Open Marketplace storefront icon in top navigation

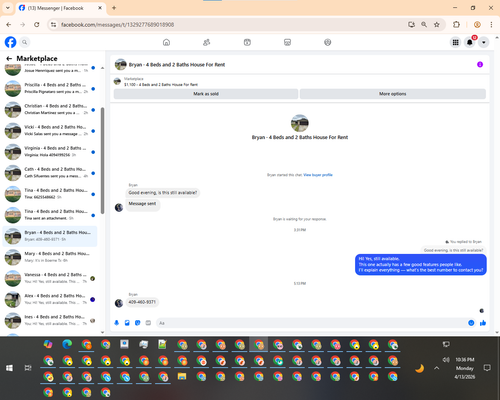coord(287,42)
